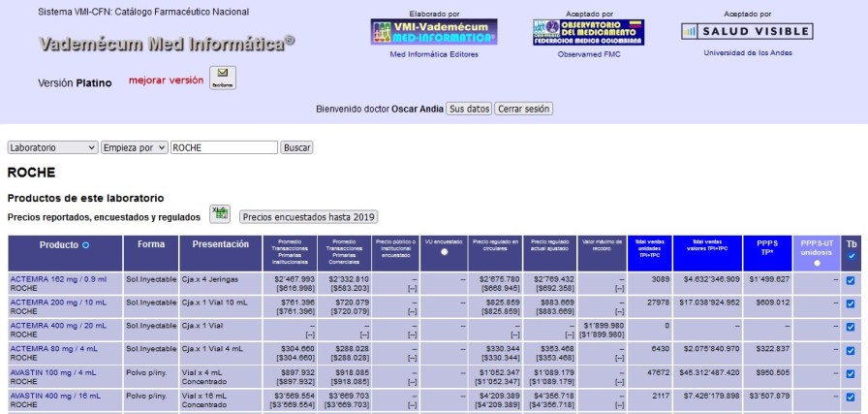Open the Med Informática Editores link
This screenshot has width=868, height=414.
pos(434,54)
